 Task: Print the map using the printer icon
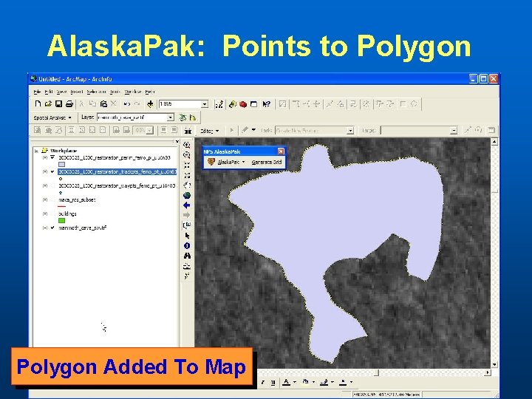click(x=69, y=104)
